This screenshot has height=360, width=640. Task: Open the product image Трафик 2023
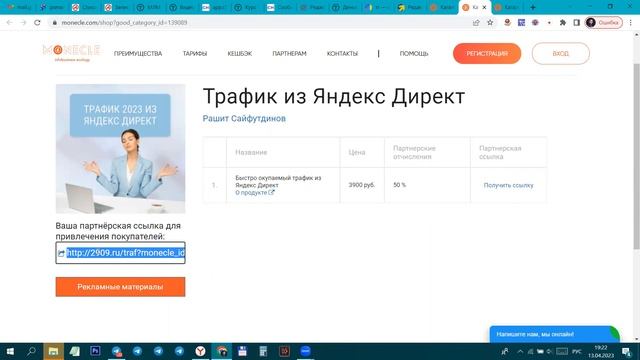pyautogui.click(x=120, y=149)
